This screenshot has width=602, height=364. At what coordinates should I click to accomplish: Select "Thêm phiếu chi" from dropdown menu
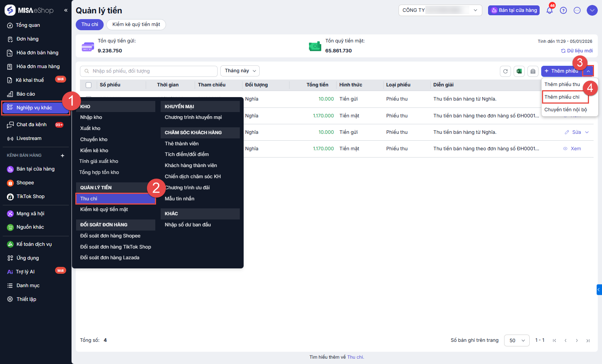point(562,97)
